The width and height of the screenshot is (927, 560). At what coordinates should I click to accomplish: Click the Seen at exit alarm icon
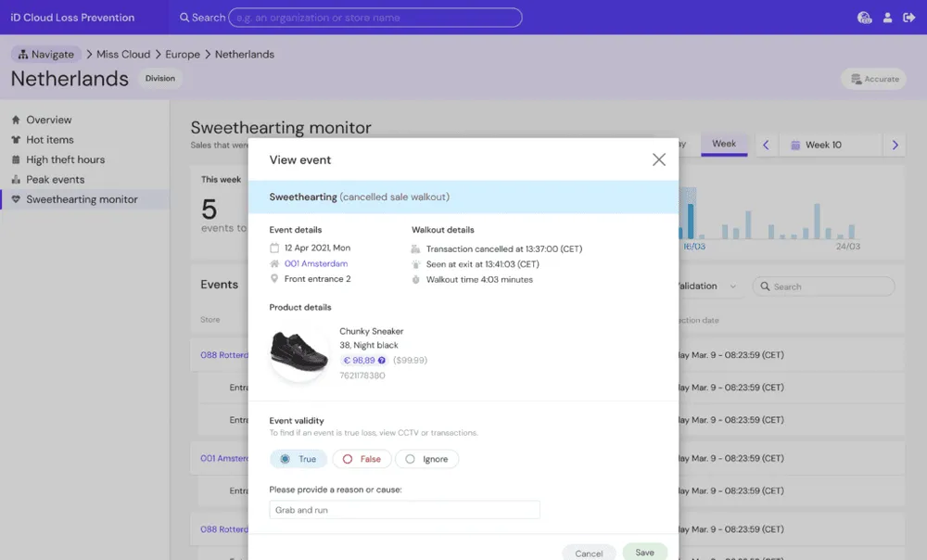coord(415,264)
